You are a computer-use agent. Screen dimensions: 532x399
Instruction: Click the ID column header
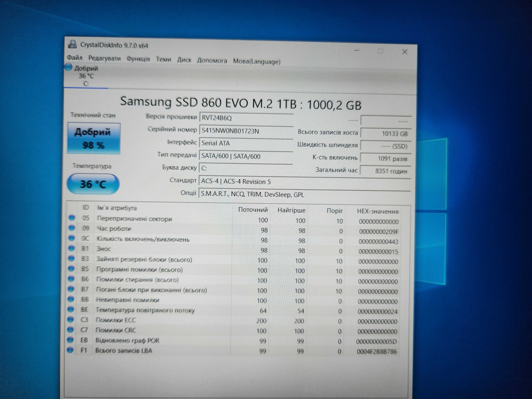[86, 208]
